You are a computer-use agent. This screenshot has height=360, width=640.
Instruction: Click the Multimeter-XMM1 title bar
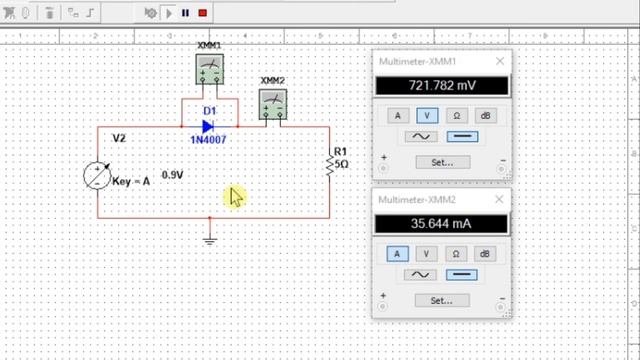click(x=442, y=61)
